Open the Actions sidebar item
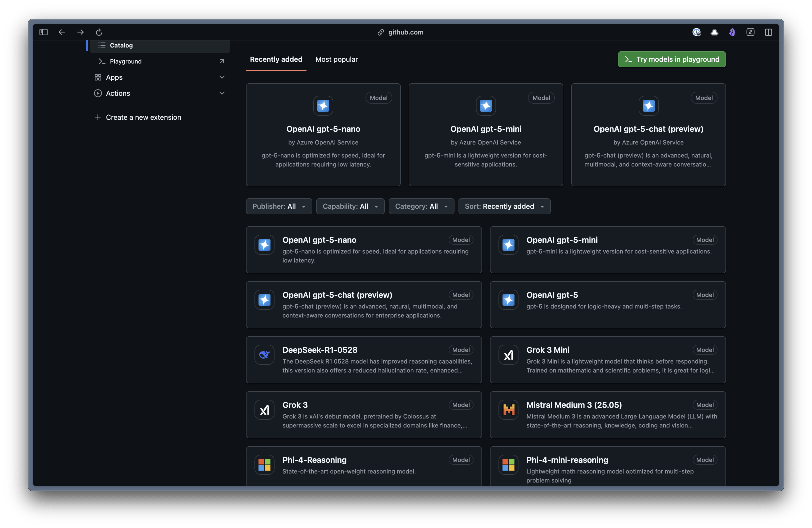 (160, 93)
